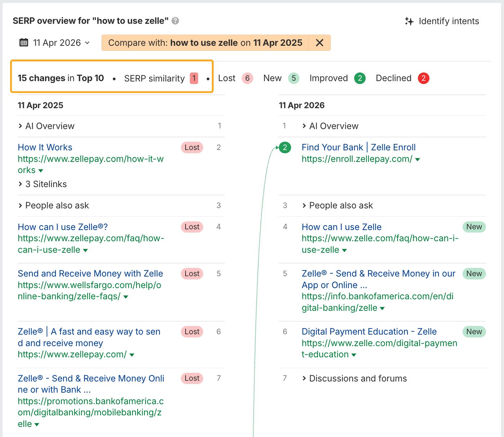The width and height of the screenshot is (504, 437).
Task: Click the Identify intents sparkle icon
Action: click(409, 21)
